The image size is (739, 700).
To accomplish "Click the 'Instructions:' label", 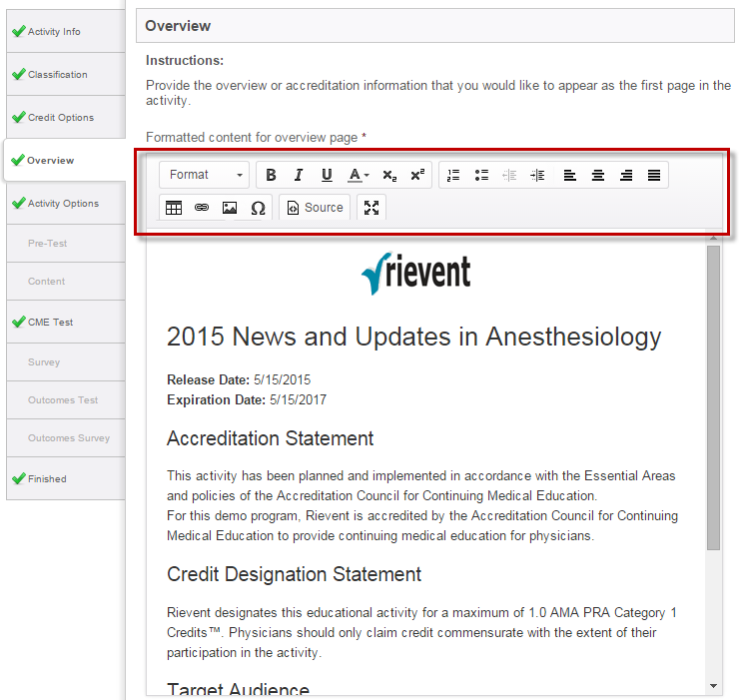I will click(x=185, y=60).
